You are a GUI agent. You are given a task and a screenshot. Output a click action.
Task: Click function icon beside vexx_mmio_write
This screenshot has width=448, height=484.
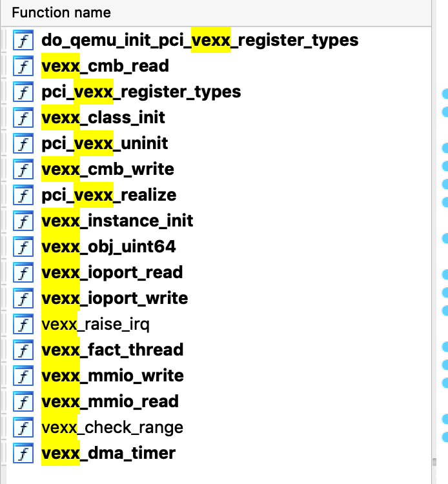(x=23, y=376)
